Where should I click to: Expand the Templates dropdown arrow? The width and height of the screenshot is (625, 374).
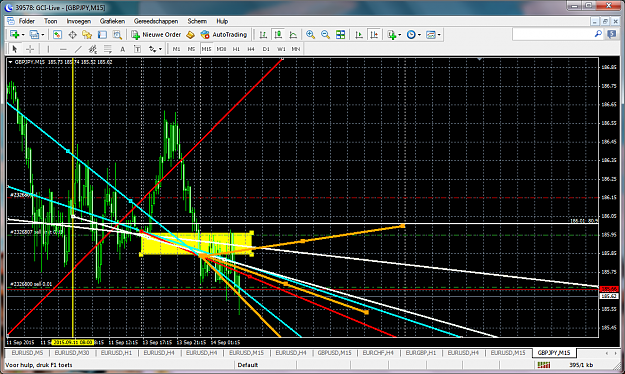pyautogui.click(x=439, y=35)
